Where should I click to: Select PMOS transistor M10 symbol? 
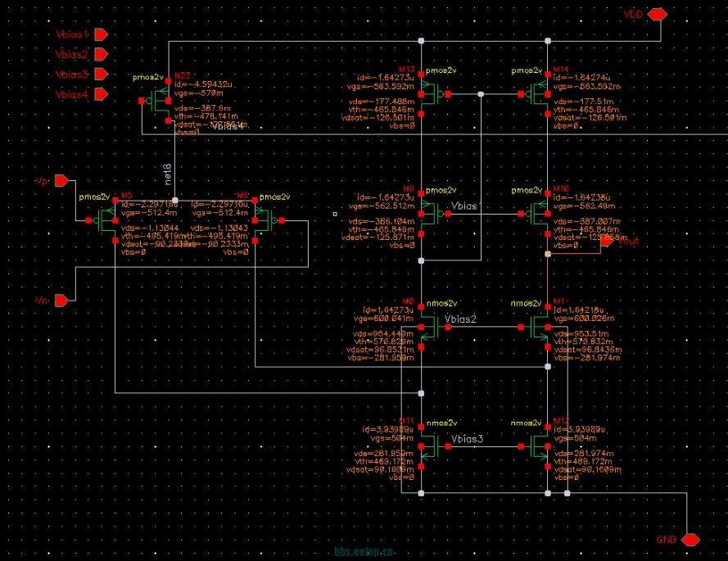click(535, 214)
